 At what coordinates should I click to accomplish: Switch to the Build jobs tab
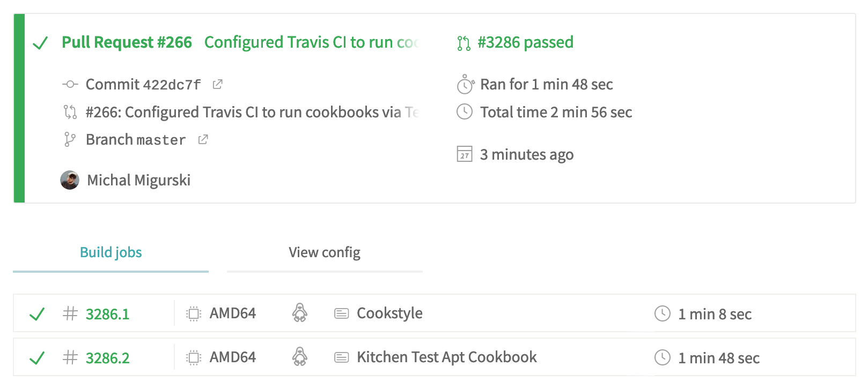coord(111,252)
